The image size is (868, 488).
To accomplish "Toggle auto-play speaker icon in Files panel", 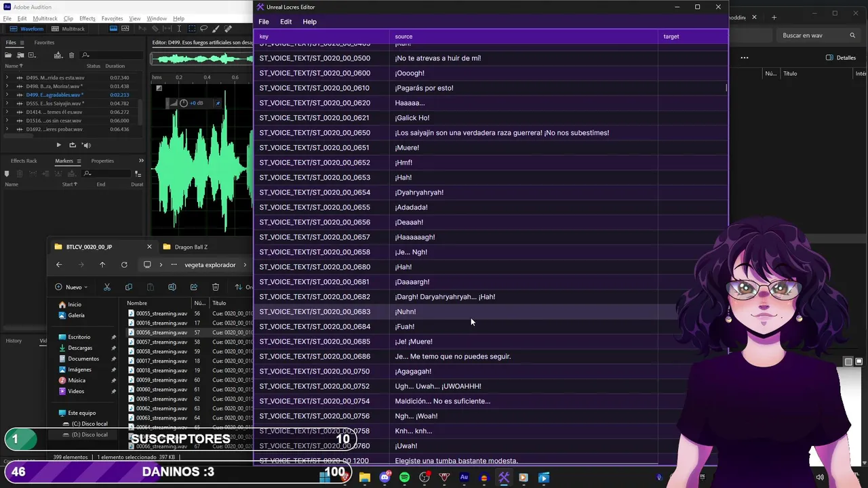I will click(x=86, y=144).
